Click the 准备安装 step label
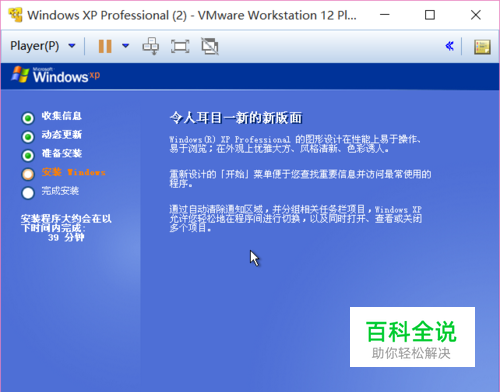This screenshot has height=392, width=500. point(62,153)
